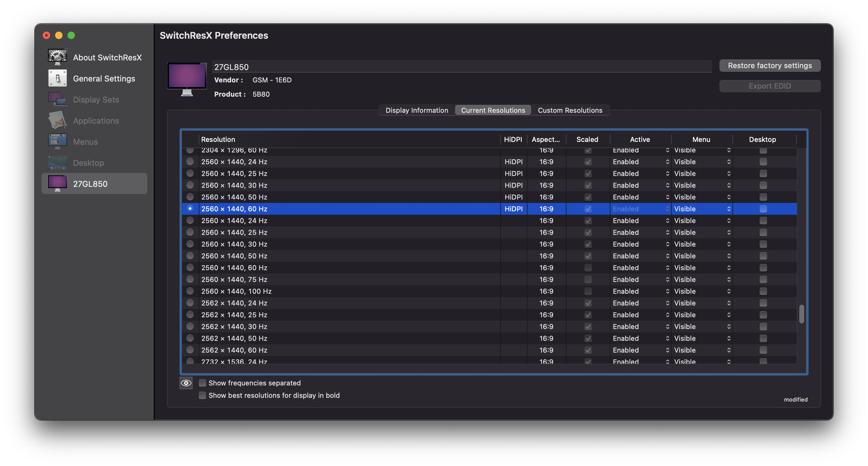This screenshot has width=868, height=466.
Task: Open About SwitchResX label in sidebar
Action: [107, 57]
